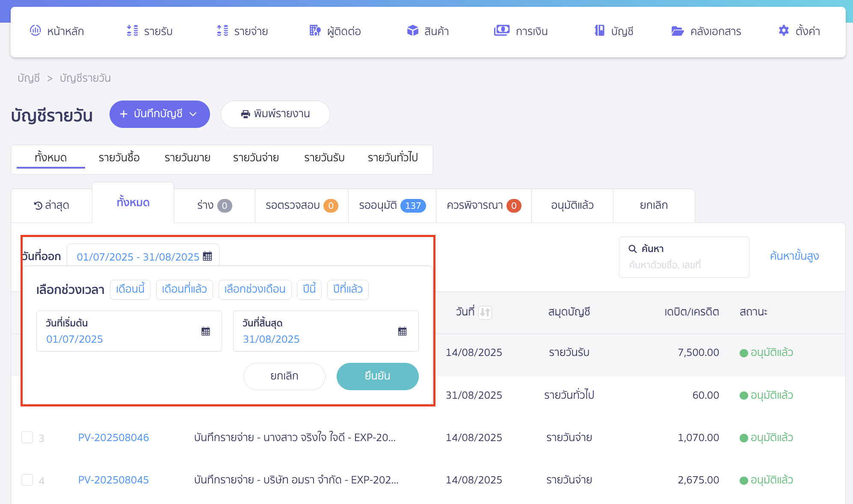853x504 pixels.
Task: Open the PV-202508046 document link
Action: tap(113, 437)
